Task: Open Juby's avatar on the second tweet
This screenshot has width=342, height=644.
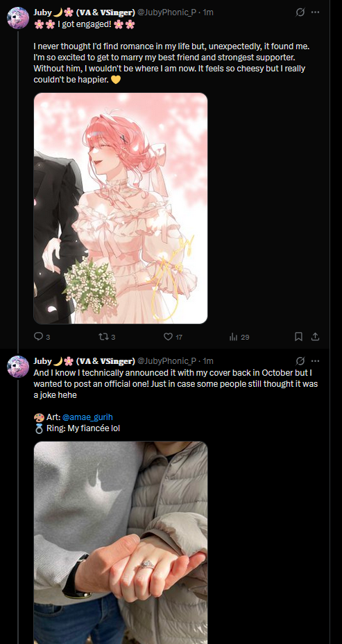Action: [x=18, y=366]
